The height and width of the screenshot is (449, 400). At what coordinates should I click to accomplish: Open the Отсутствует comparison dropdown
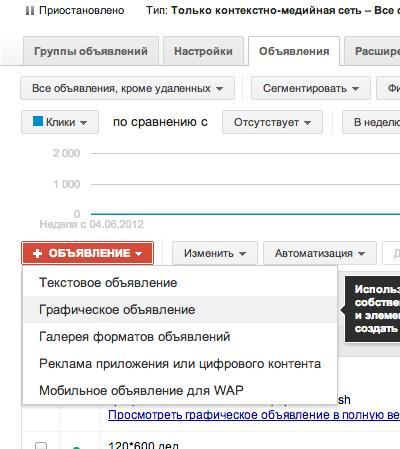pyautogui.click(x=272, y=122)
